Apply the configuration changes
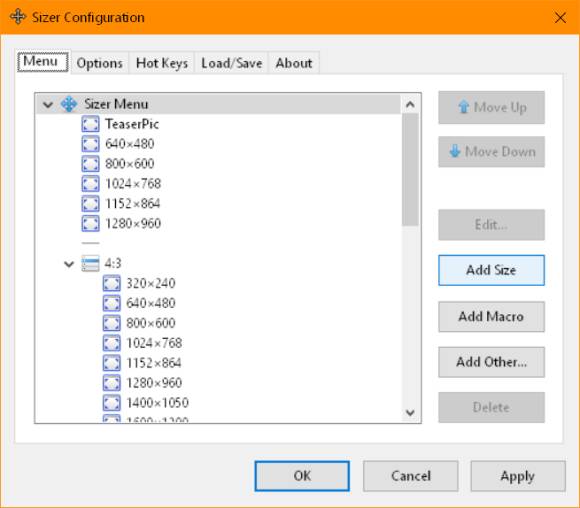 coord(518,476)
